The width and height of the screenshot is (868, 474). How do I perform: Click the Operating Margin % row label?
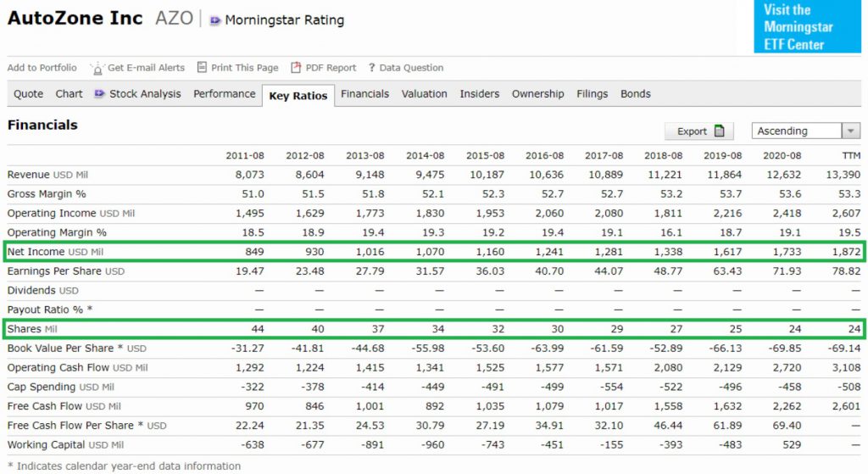[57, 232]
